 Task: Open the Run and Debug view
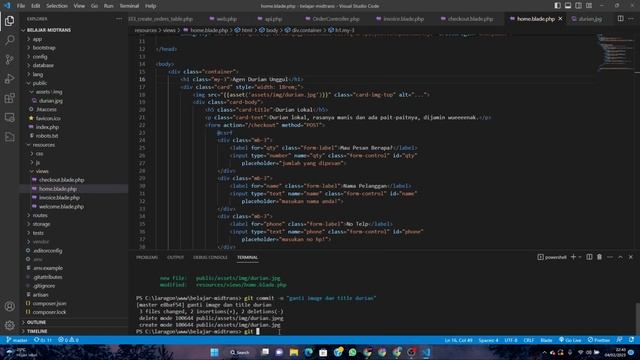click(x=9, y=79)
